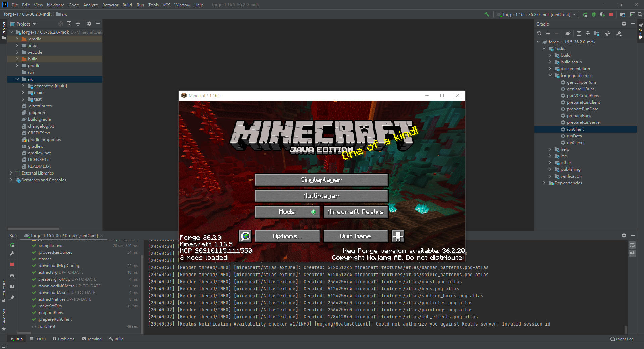Close the runClient Run tab
Viewport: 644px width, 349px height.
click(x=102, y=236)
